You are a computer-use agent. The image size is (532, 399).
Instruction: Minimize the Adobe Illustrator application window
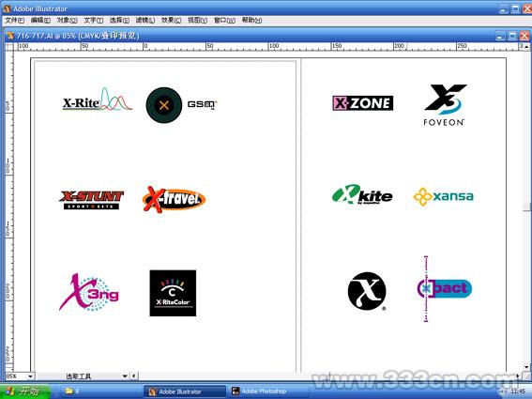click(x=504, y=8)
